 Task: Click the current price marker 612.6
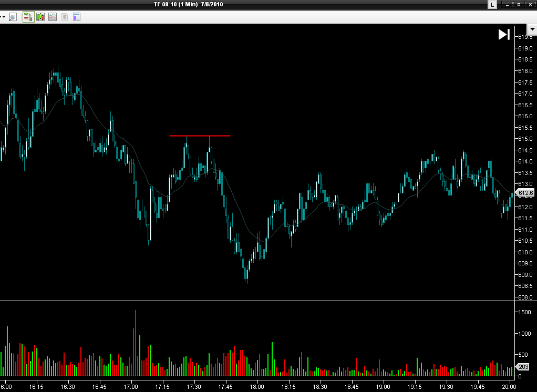tap(525, 193)
